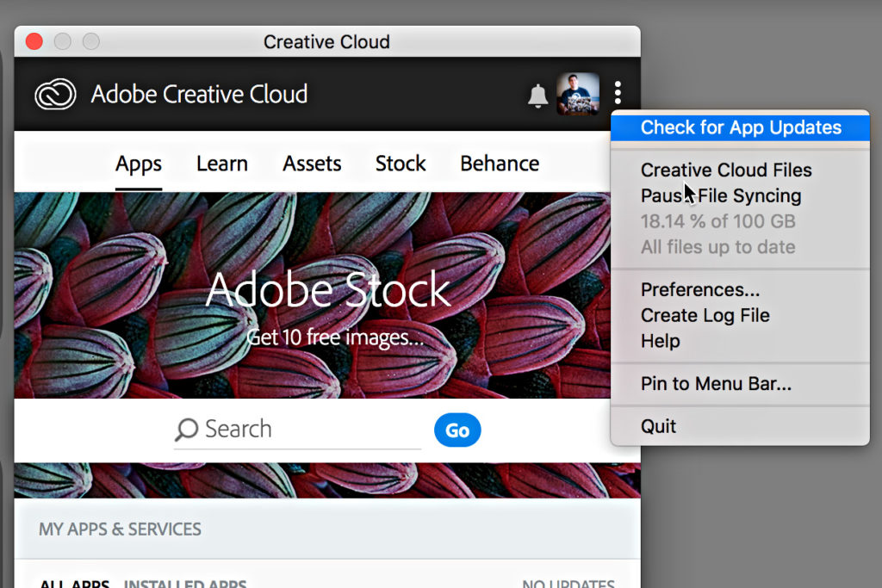Switch to the Apps tab
The image size is (882, 588).
(x=139, y=164)
